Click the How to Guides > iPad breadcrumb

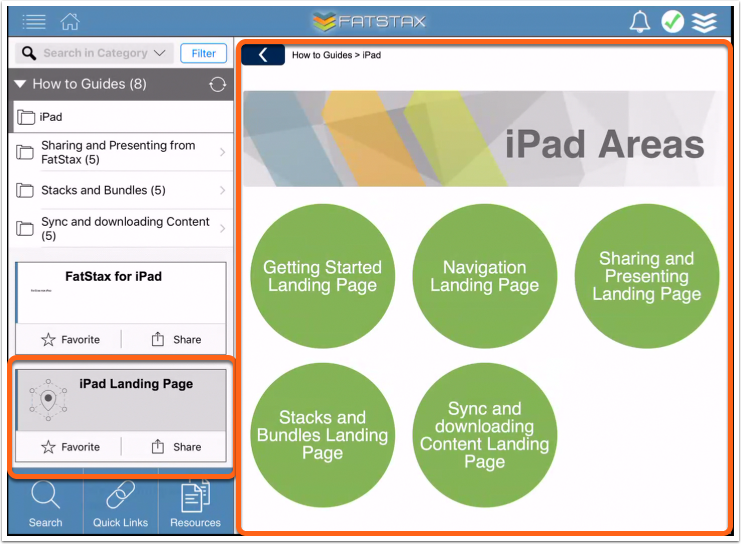336,55
